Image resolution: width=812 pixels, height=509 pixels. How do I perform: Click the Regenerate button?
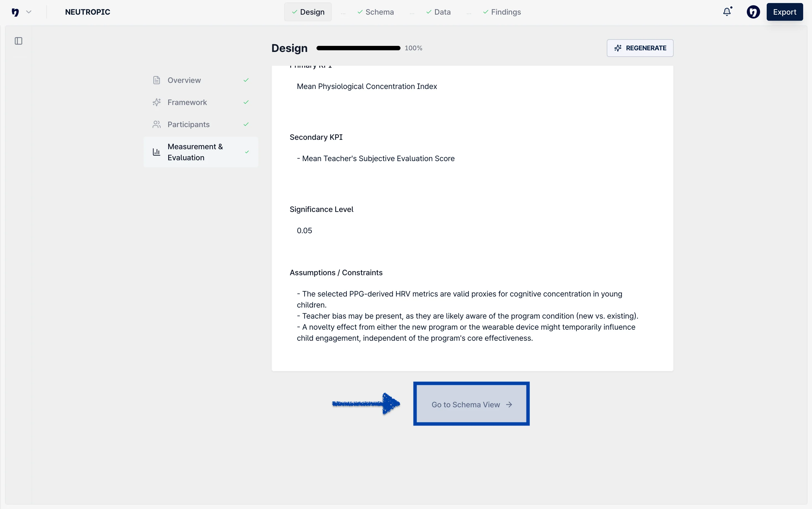click(x=640, y=48)
